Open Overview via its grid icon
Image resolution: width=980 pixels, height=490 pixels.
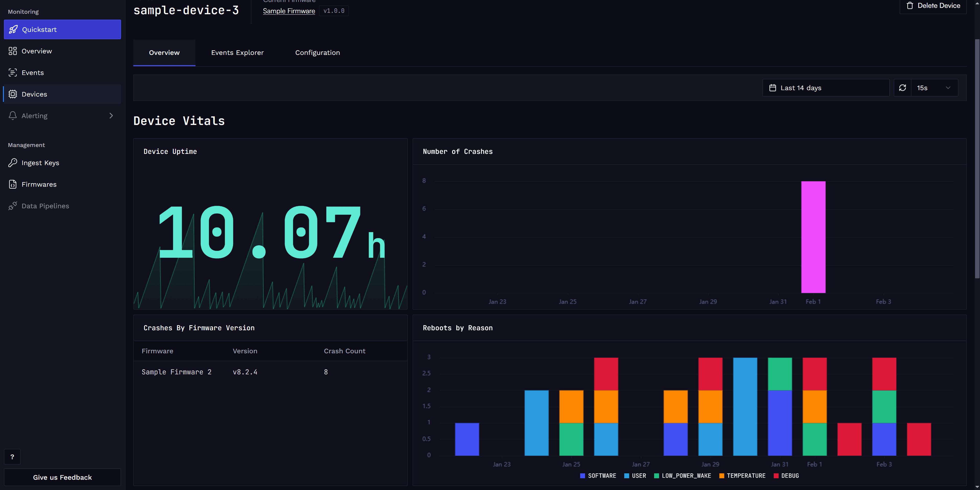point(13,51)
